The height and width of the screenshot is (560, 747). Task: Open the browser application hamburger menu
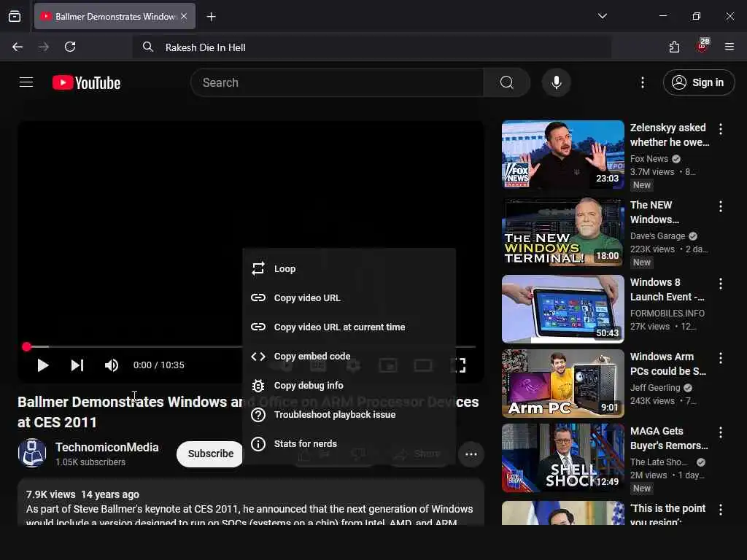pyautogui.click(x=729, y=47)
